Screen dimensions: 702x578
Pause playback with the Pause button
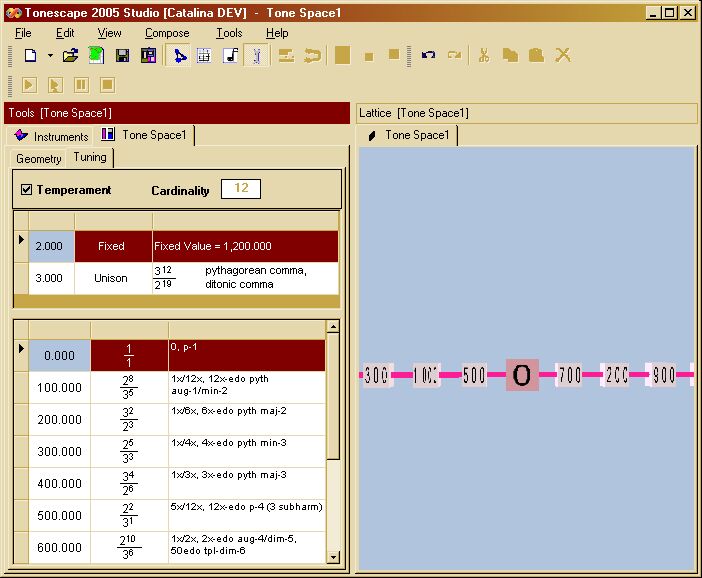coord(81,85)
